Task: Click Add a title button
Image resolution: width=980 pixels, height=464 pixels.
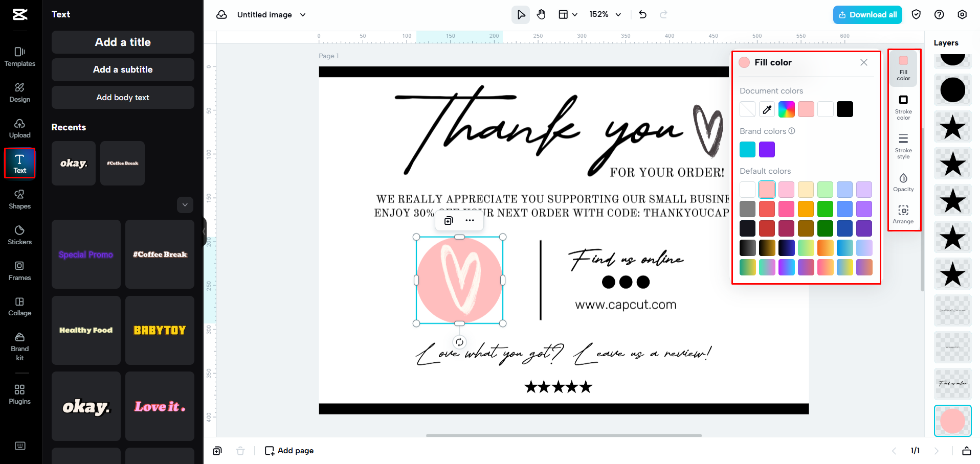Action: pyautogui.click(x=123, y=42)
